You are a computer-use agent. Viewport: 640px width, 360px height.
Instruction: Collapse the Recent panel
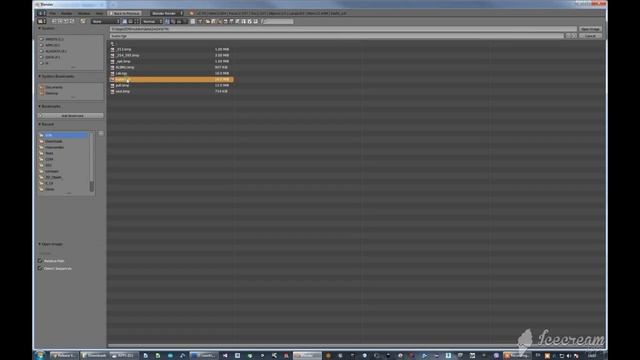(x=40, y=124)
